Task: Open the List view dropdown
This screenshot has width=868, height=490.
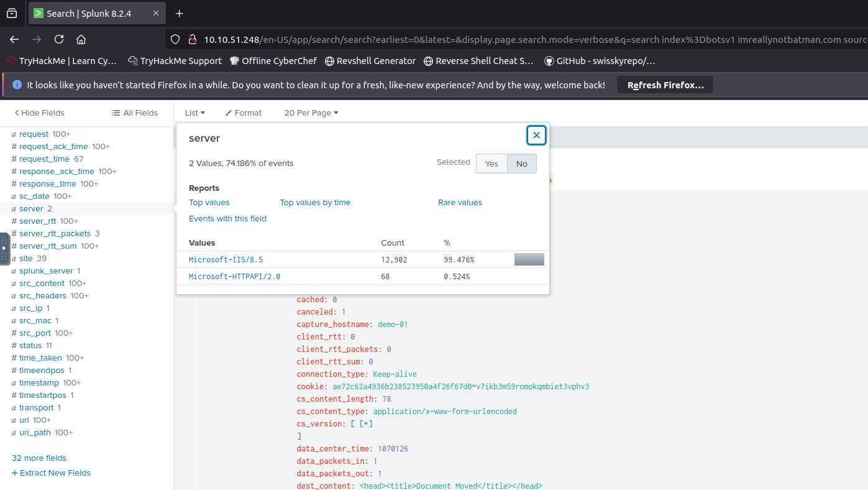Action: click(x=194, y=113)
